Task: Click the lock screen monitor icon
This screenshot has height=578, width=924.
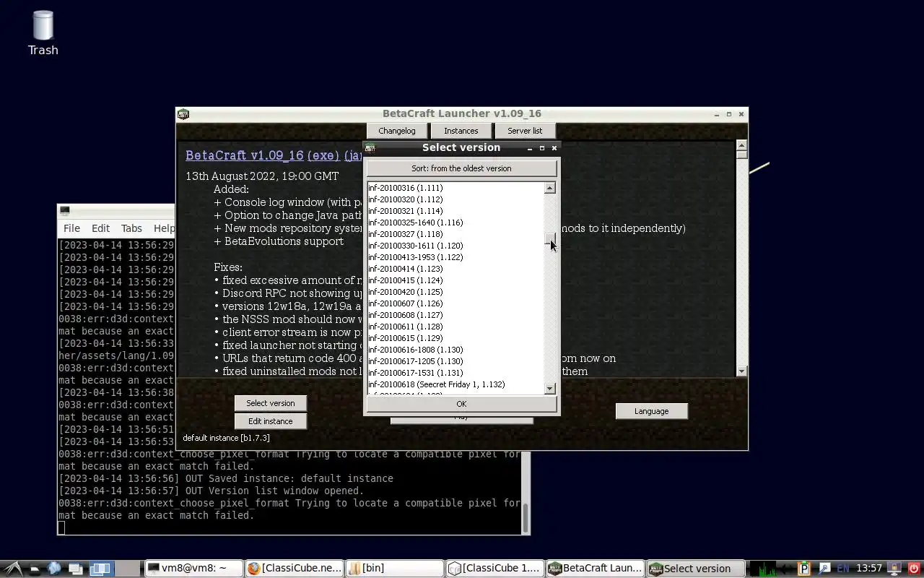Action: pyautogui.click(x=894, y=569)
